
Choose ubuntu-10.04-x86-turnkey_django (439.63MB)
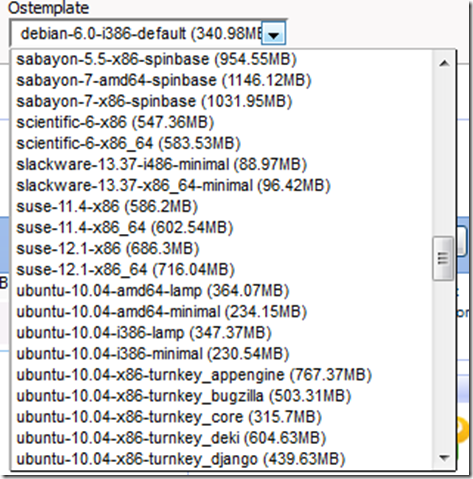[223, 459]
